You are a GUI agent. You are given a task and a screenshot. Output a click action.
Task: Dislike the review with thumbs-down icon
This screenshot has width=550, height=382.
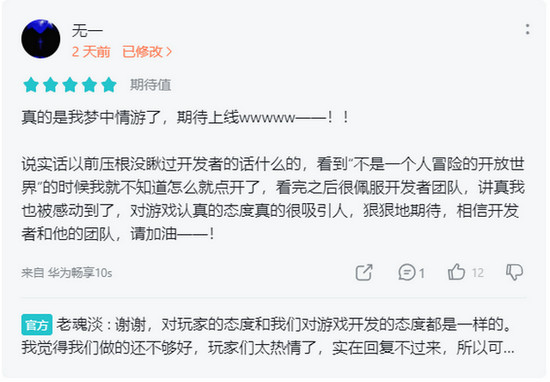pyautogui.click(x=515, y=272)
